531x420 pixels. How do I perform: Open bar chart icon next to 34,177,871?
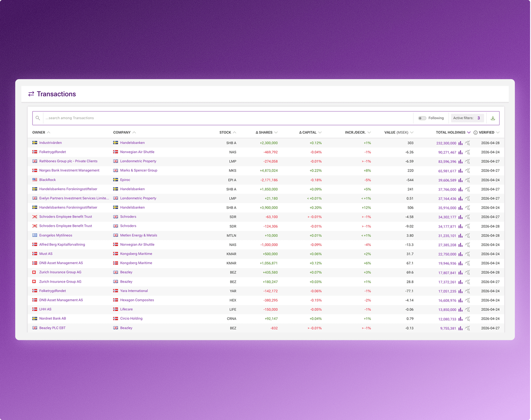tap(460, 226)
